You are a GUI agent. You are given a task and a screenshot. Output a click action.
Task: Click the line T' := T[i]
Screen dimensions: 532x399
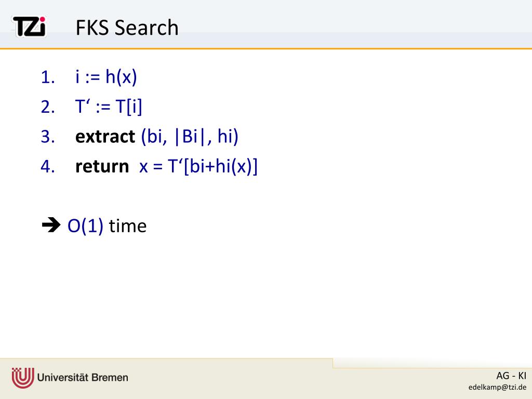[x=109, y=107]
